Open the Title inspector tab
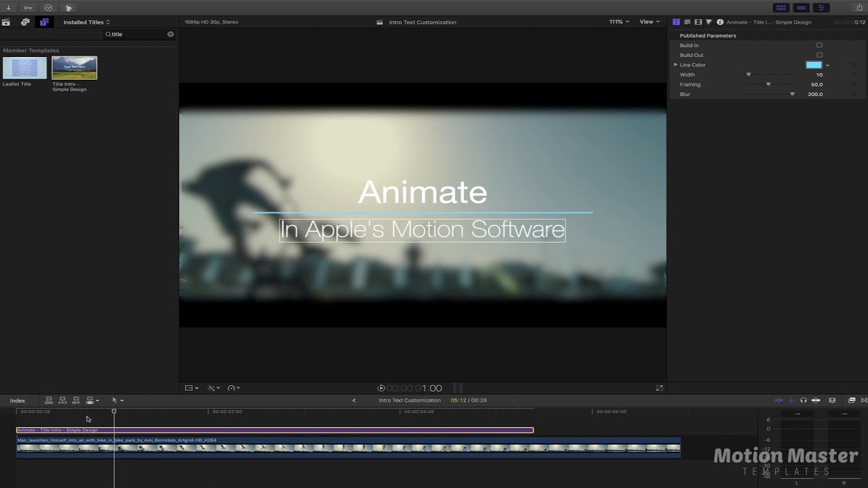Image resolution: width=868 pixels, height=488 pixels. [x=676, y=22]
